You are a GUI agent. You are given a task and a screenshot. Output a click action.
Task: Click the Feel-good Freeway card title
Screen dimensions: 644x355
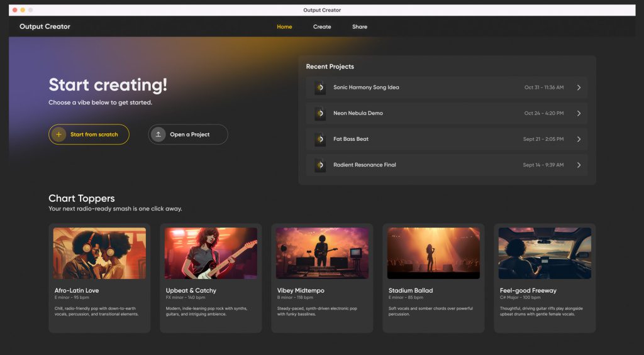528,290
